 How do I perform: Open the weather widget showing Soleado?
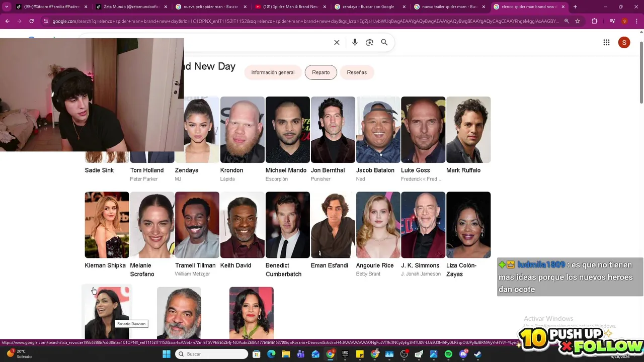pyautogui.click(x=19, y=354)
